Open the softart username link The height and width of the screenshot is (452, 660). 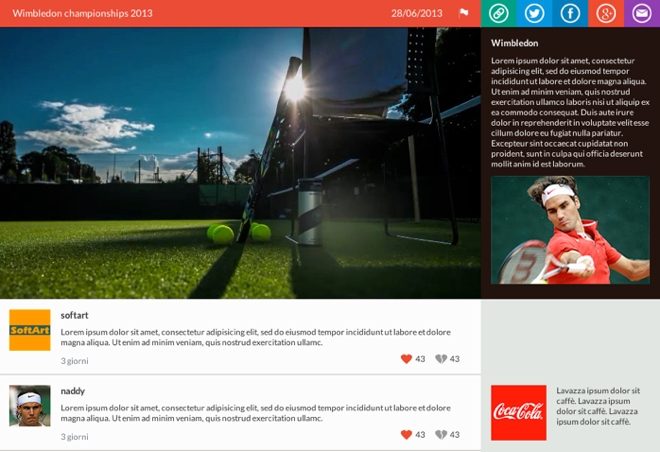(74, 315)
